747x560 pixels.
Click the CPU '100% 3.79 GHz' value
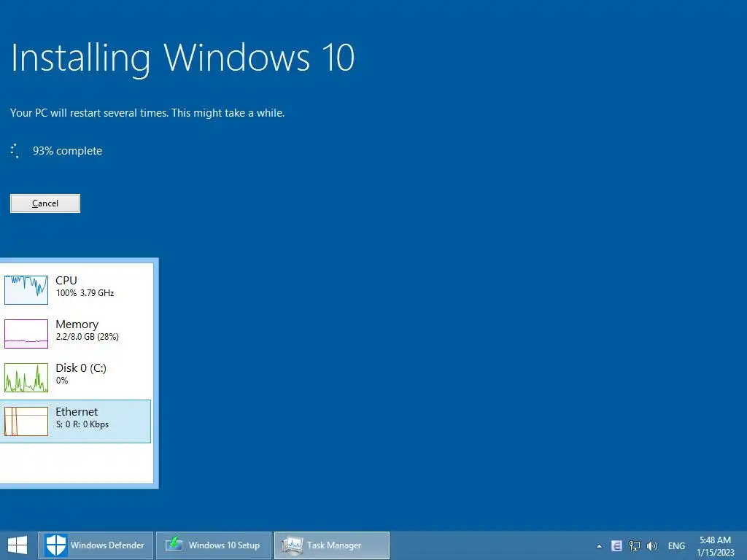tap(85, 293)
